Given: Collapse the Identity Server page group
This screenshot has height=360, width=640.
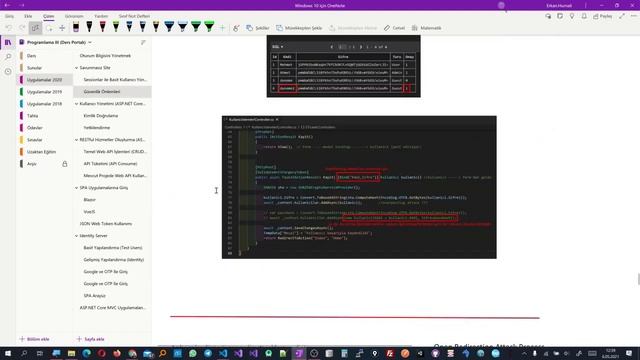Looking at the screenshot, I should click(x=76, y=236).
